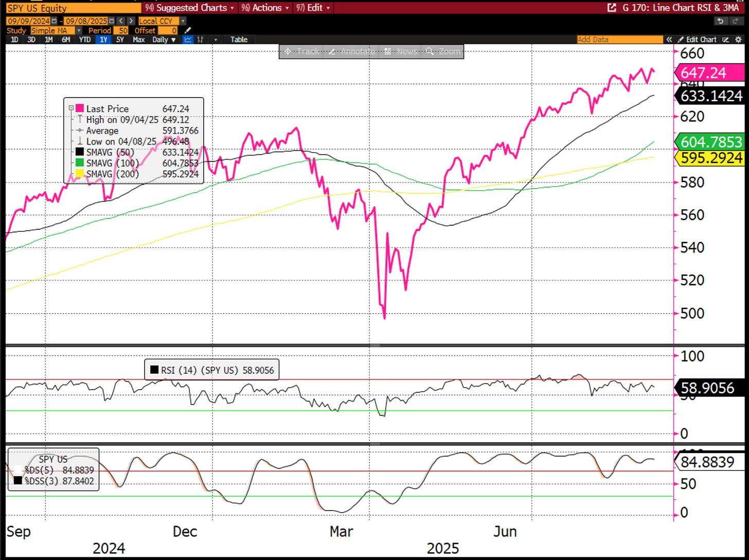Click the Edit Chart button
Image resolution: width=749 pixels, height=560 pixels.
tap(697, 40)
